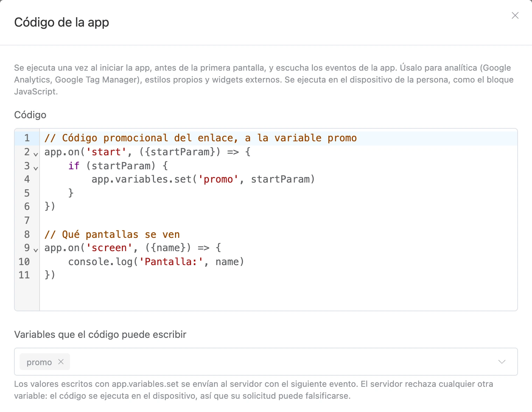
Task: Click the closing brace on line 5
Action: (x=71, y=193)
